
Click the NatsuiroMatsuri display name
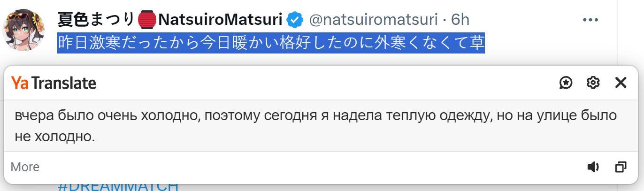(x=220, y=20)
